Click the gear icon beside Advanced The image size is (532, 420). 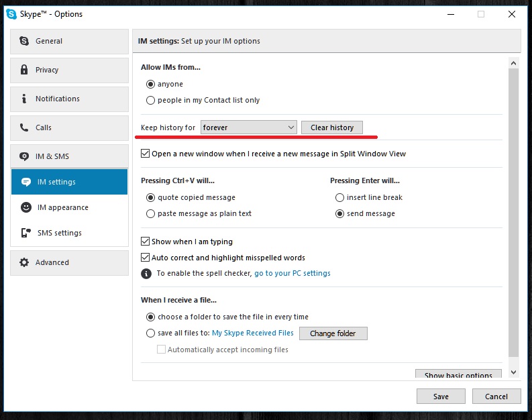click(24, 262)
